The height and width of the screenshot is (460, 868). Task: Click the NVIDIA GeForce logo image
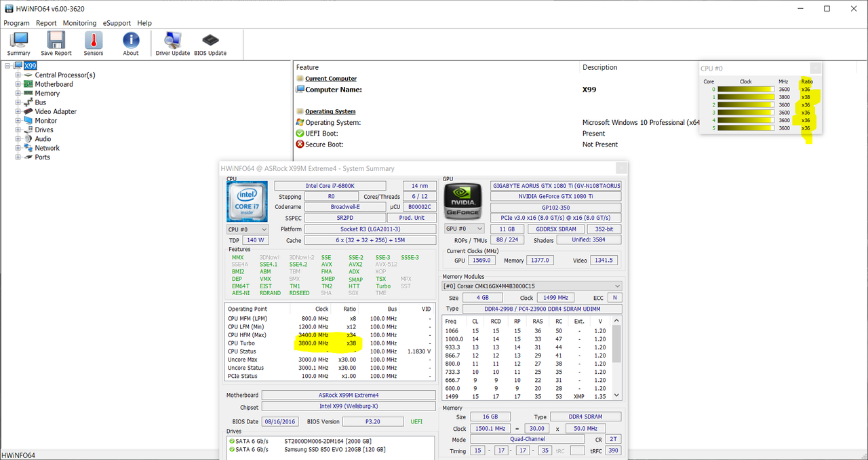pos(465,201)
